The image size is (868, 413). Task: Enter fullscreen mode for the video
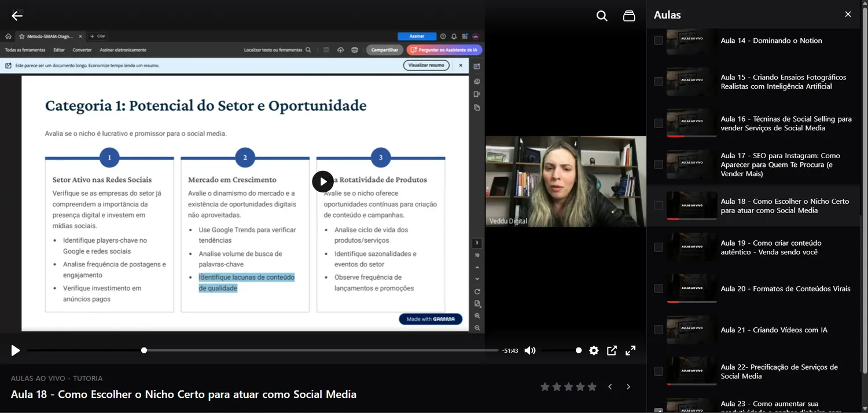pyautogui.click(x=631, y=350)
